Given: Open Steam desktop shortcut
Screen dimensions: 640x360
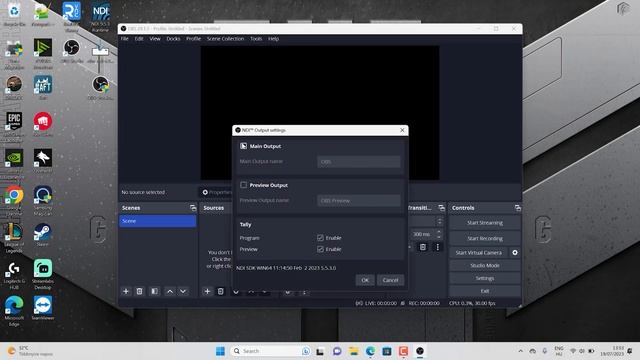Looking at the screenshot, I should (x=43, y=235).
